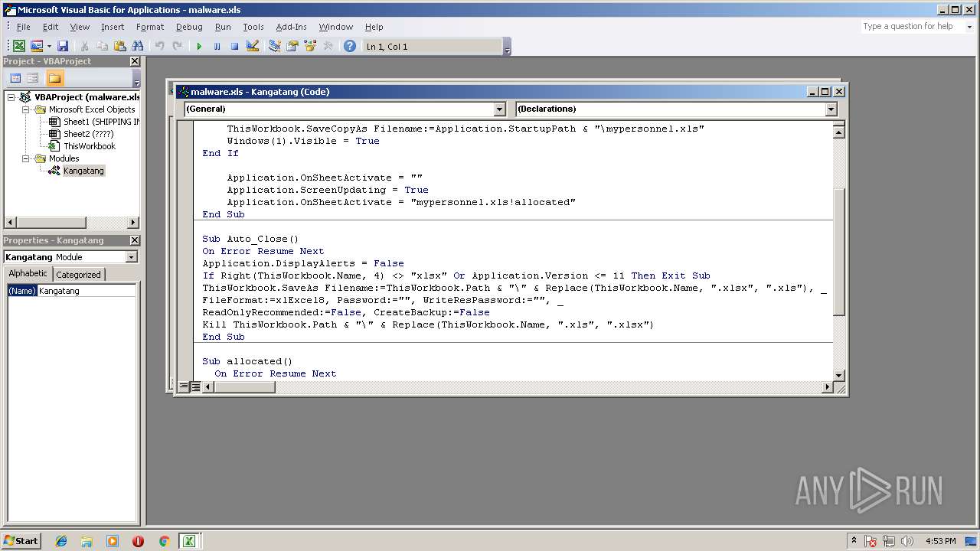
Task: Click the Save (floppy disk) icon
Action: (63, 47)
